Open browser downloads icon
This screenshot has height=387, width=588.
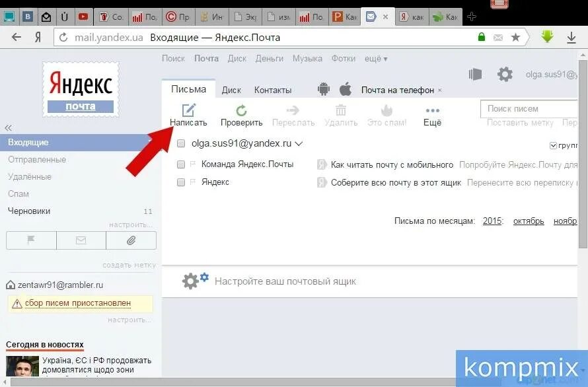click(571, 38)
